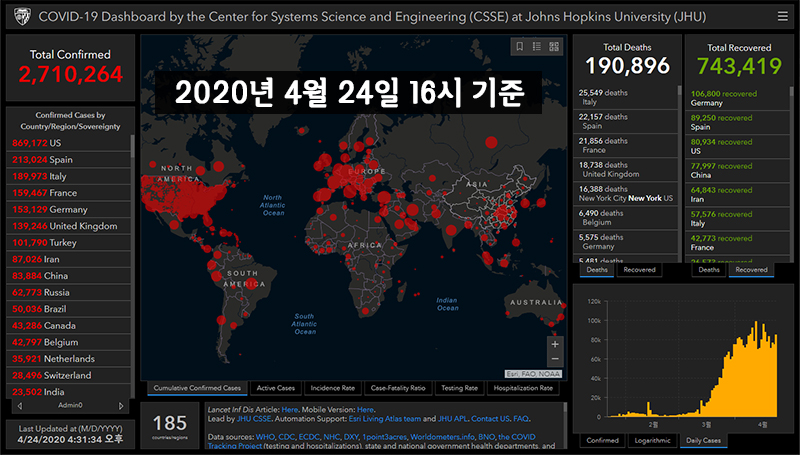Open the JHU CSSE link
This screenshot has height=455, width=800.
(254, 419)
